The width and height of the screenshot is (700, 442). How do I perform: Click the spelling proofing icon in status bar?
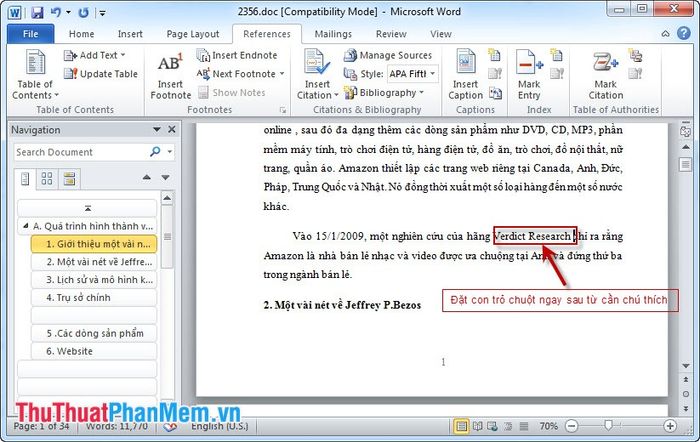tap(170, 426)
